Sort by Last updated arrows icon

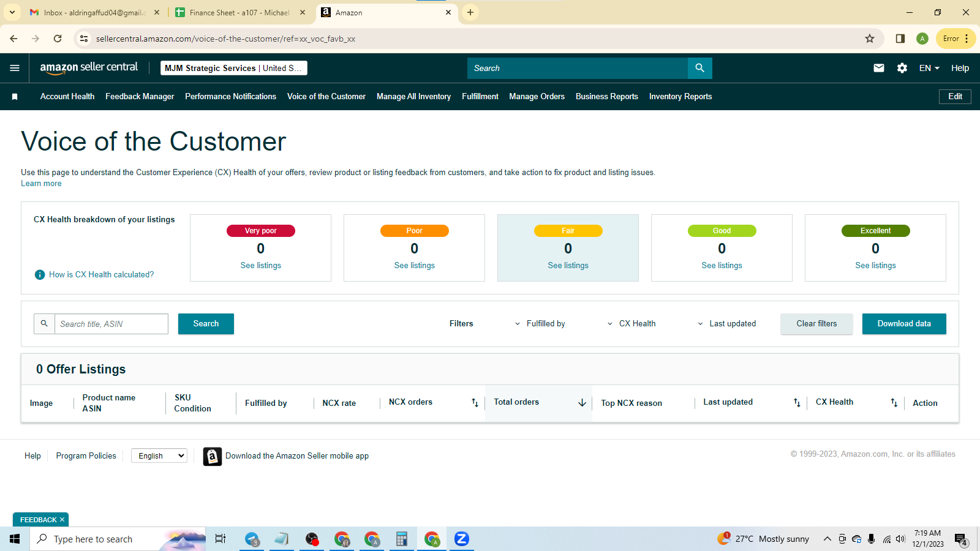797,403
